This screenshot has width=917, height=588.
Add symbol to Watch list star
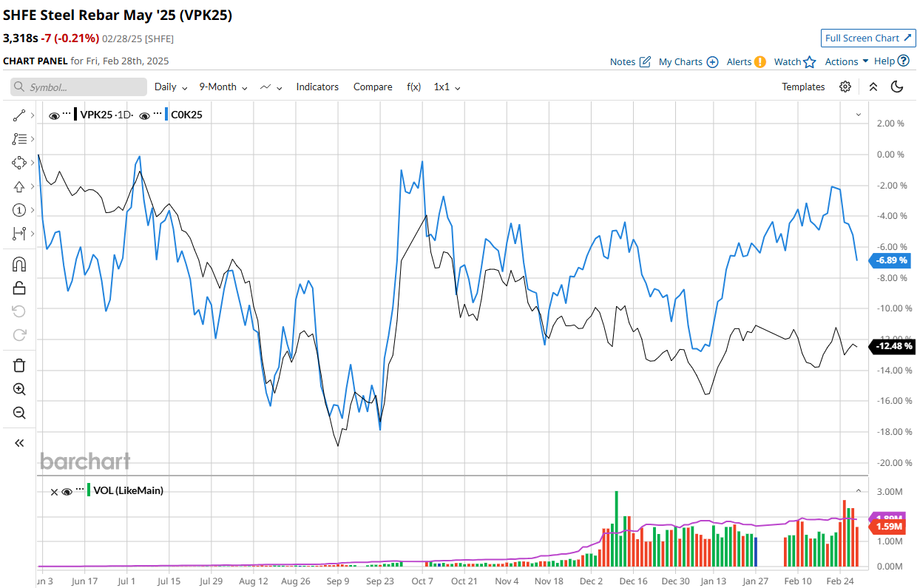[x=795, y=62]
